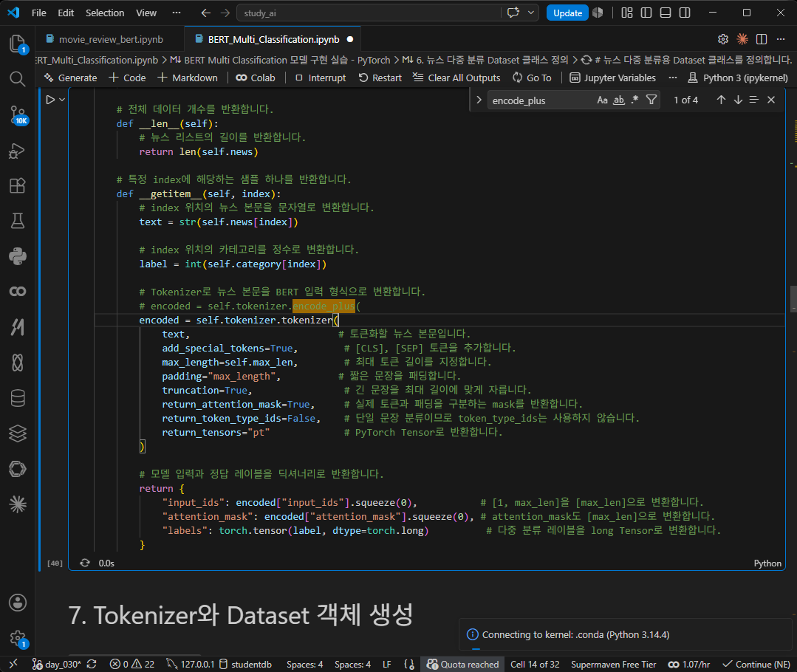Restart the kernel
This screenshot has height=672, width=797.
pos(380,78)
